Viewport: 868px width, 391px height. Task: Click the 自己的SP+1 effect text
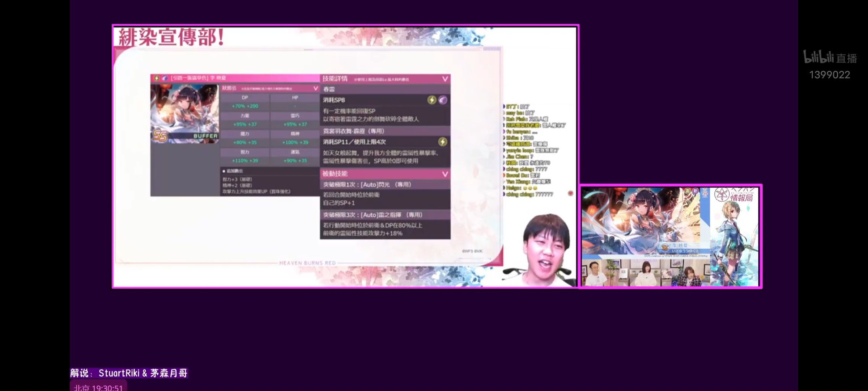(x=339, y=203)
